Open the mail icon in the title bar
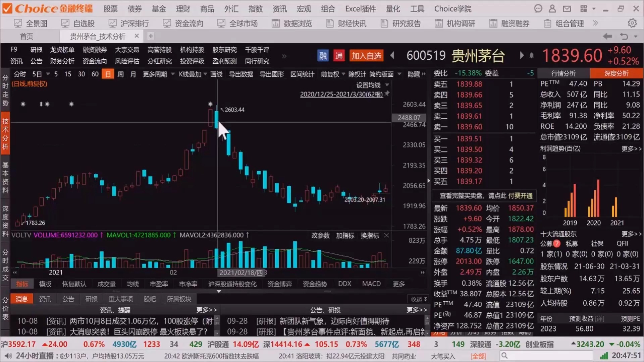This screenshot has height=362, width=644. pyautogui.click(x=567, y=9)
